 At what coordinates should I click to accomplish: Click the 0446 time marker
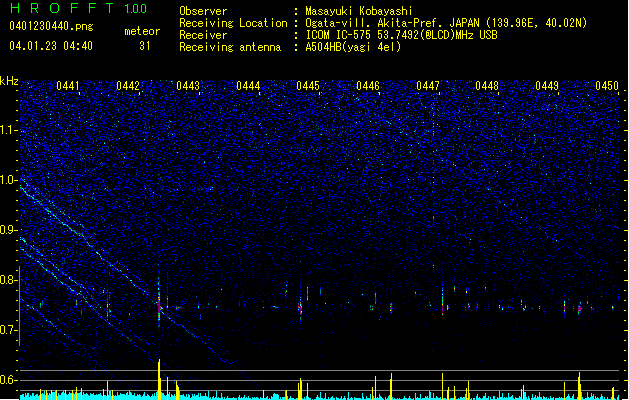point(368,86)
